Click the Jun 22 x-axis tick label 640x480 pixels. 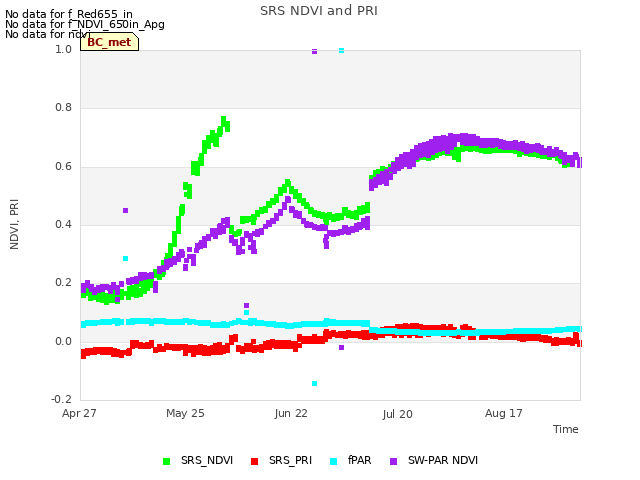[x=291, y=413]
